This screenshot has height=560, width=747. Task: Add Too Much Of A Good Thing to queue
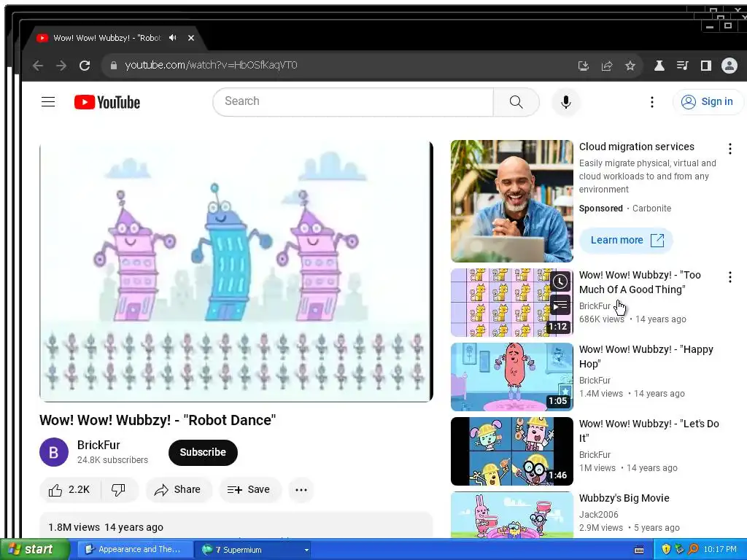[x=560, y=306]
